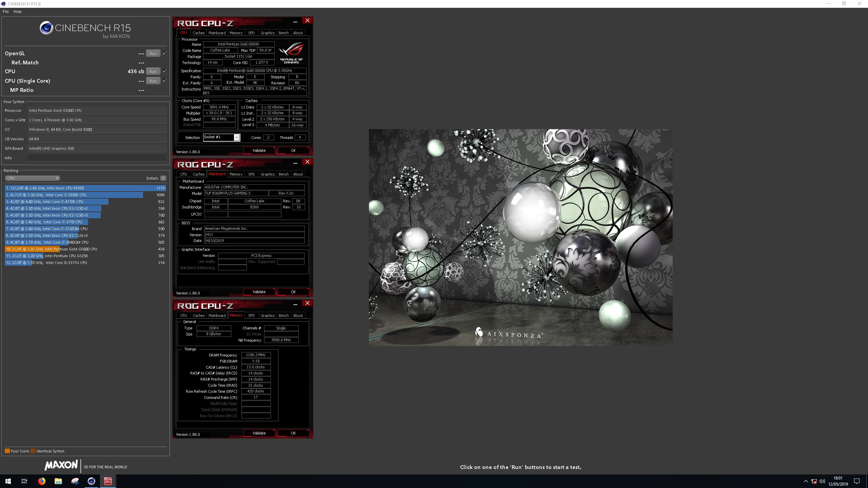868x488 pixels.
Task: Open SPD tab in top CPU-Z window
Action: pyautogui.click(x=251, y=33)
